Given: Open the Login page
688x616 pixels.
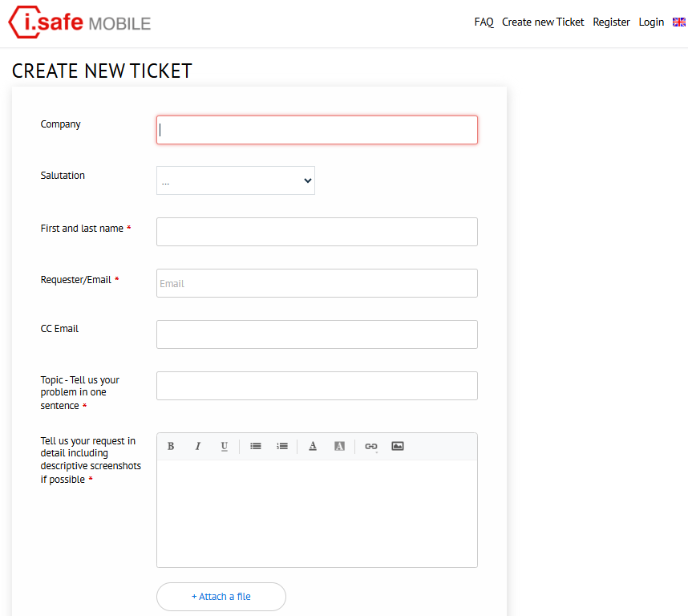Looking at the screenshot, I should point(651,22).
